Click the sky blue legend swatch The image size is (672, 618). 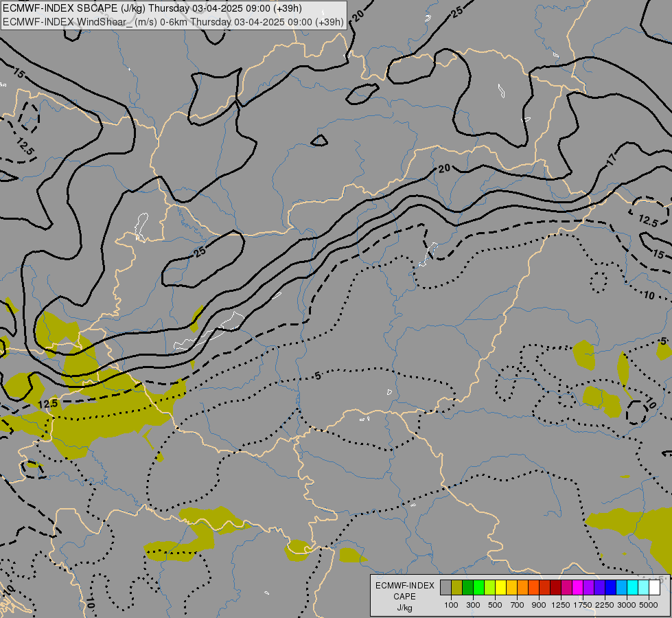pos(621,588)
